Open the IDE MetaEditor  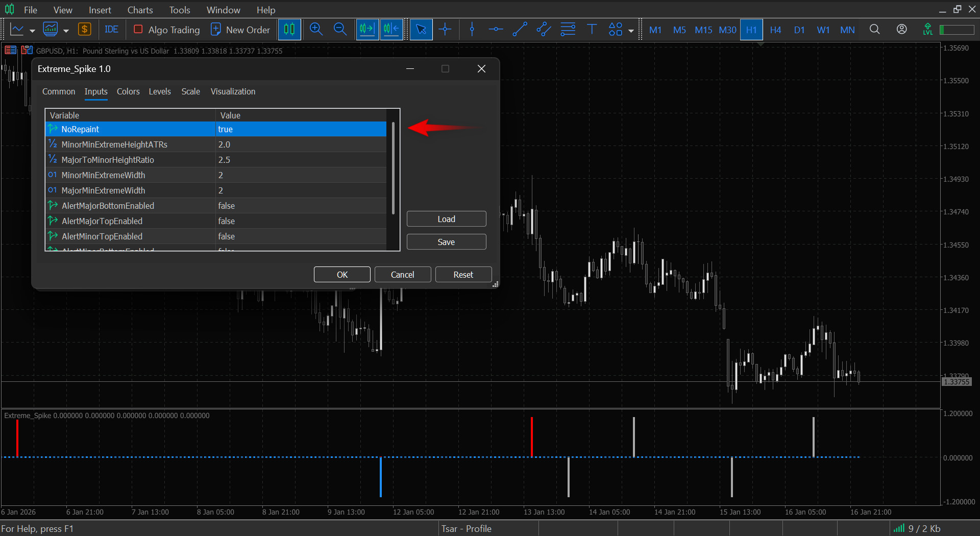point(111,30)
